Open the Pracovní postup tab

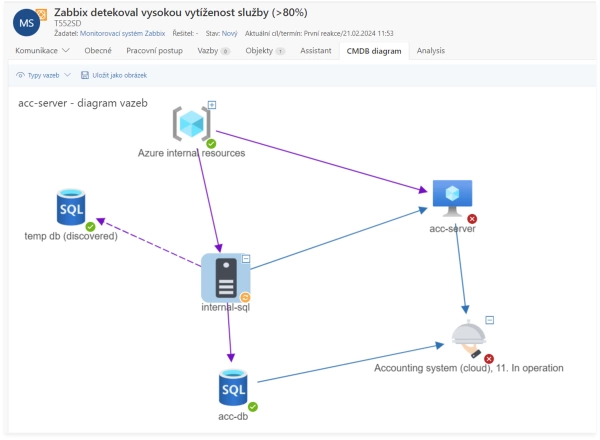click(154, 50)
